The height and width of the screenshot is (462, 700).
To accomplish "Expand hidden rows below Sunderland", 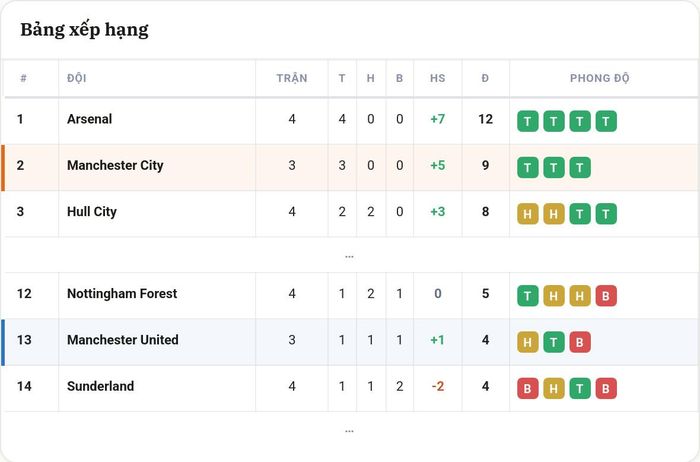I will (x=349, y=431).
